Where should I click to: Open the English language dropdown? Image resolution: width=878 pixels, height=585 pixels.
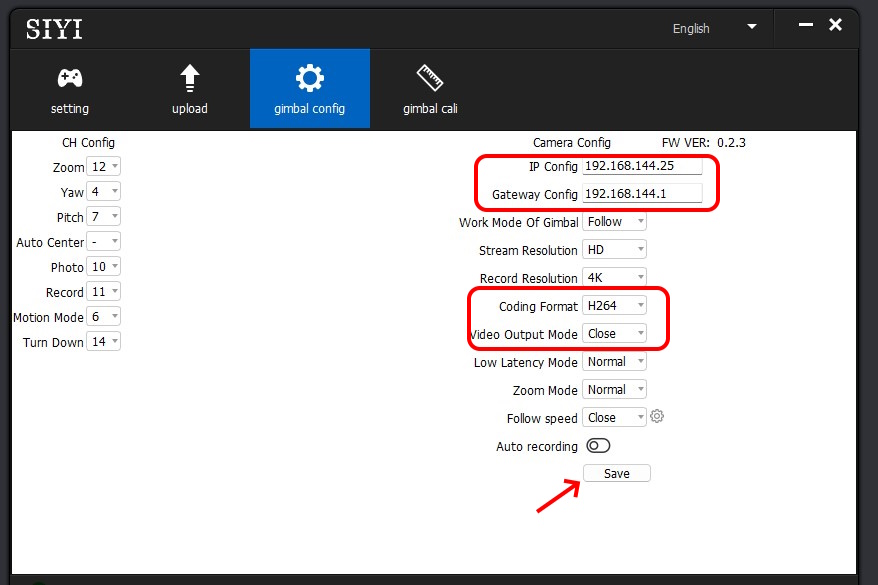click(714, 28)
